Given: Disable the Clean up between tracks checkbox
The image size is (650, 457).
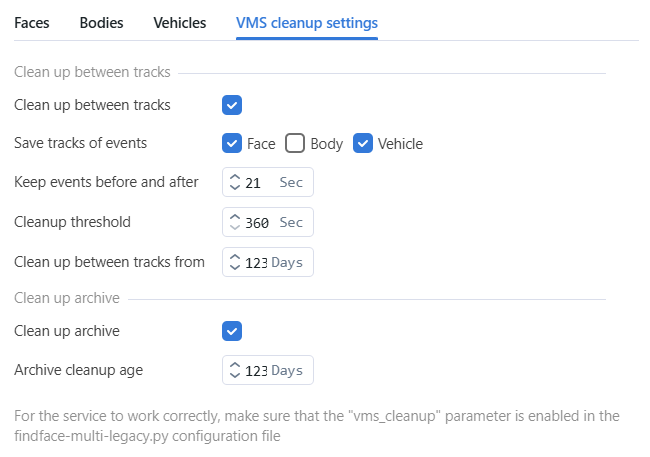Looking at the screenshot, I should (x=232, y=105).
